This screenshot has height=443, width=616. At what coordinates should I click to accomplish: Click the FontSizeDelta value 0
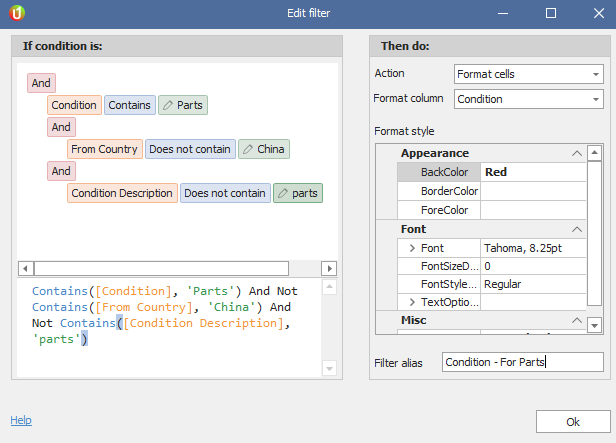pos(533,266)
